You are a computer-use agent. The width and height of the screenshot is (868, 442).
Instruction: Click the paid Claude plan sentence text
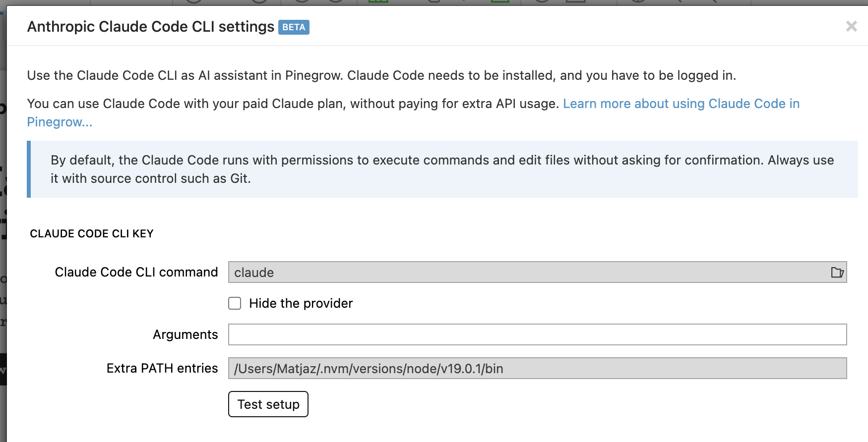293,104
